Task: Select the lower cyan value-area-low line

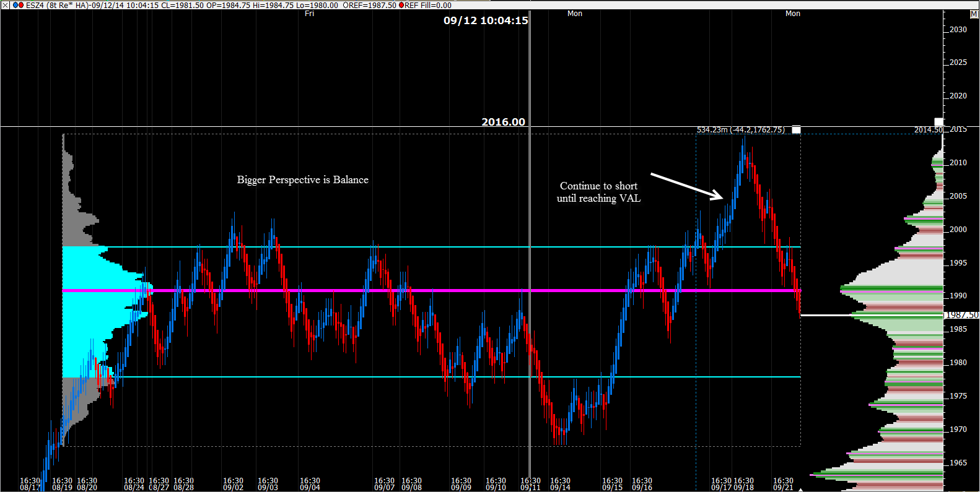Action: pos(431,377)
